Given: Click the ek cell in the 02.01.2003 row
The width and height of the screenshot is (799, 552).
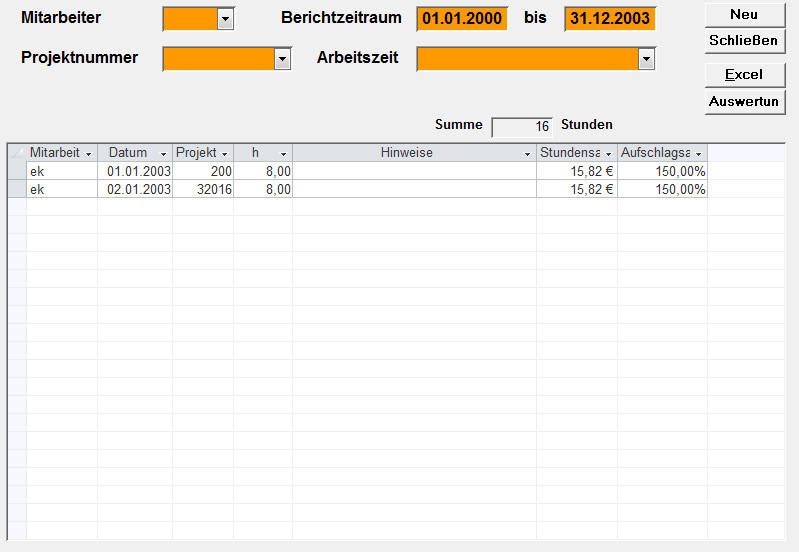Looking at the screenshot, I should point(62,189).
